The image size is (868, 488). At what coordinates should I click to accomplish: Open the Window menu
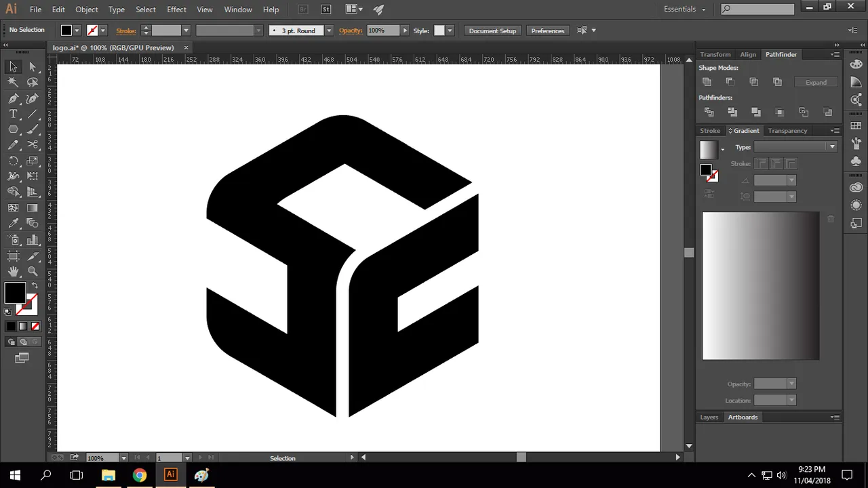(238, 9)
